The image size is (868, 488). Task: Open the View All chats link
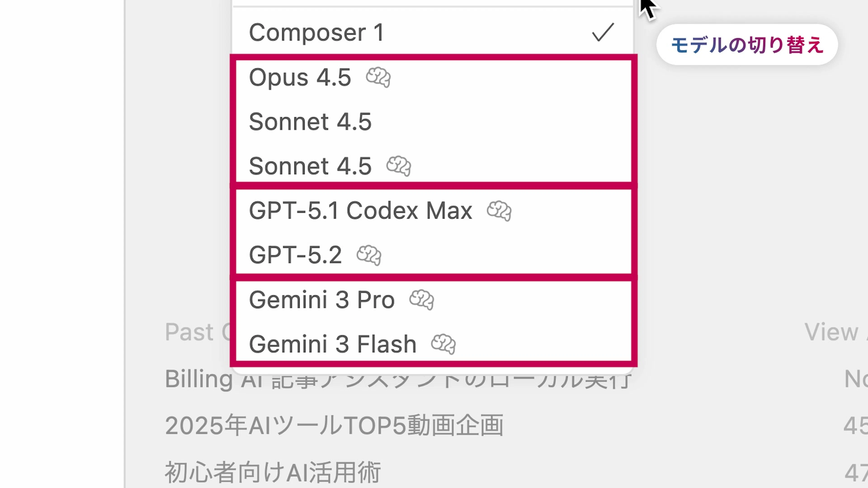pos(836,332)
